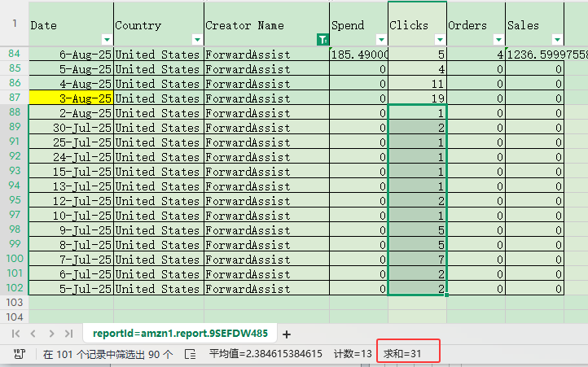Open the Orders column filter dropdown
Image resolution: width=588 pixels, height=367 pixels.
click(498, 39)
